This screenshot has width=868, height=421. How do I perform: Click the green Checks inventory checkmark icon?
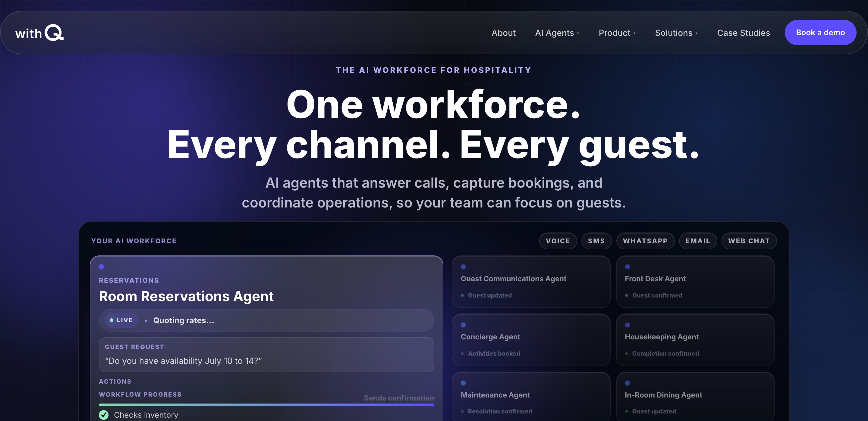tap(104, 415)
